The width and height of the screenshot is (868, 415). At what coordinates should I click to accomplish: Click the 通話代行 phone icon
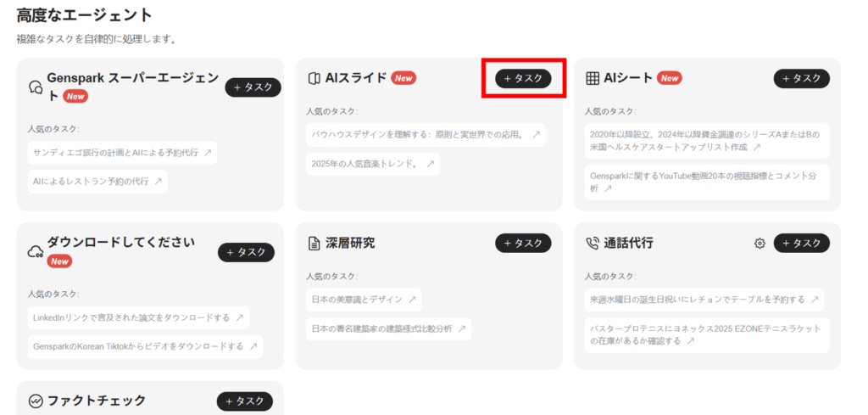pyautogui.click(x=593, y=244)
